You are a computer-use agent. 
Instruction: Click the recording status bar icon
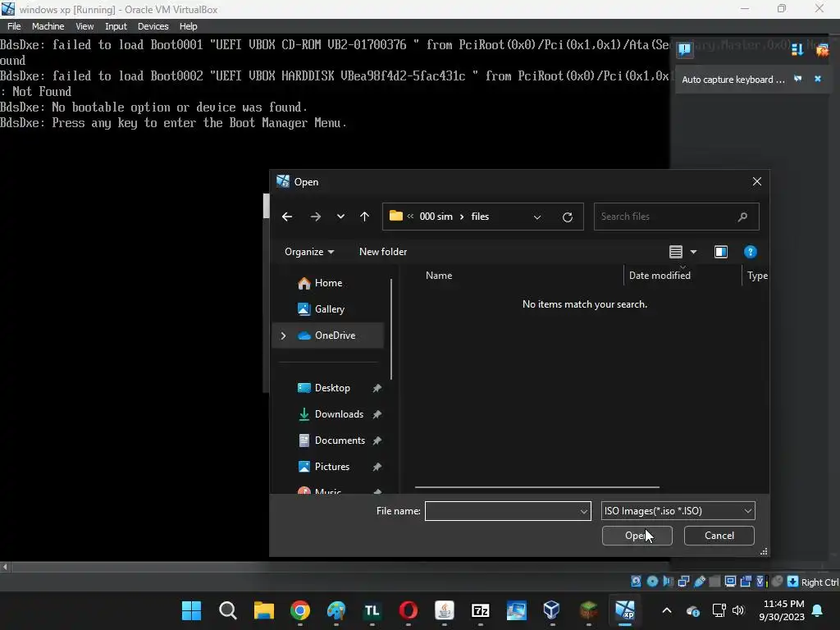[x=746, y=582]
